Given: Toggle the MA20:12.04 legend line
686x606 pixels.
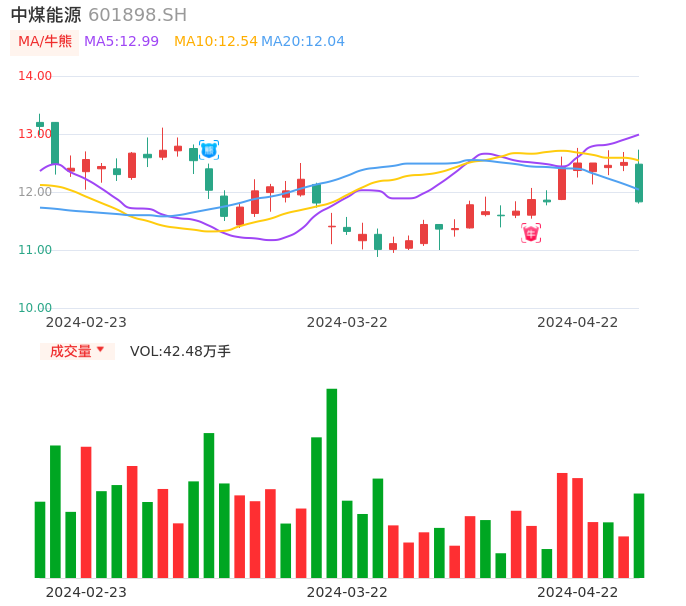Looking at the screenshot, I should (x=302, y=42).
